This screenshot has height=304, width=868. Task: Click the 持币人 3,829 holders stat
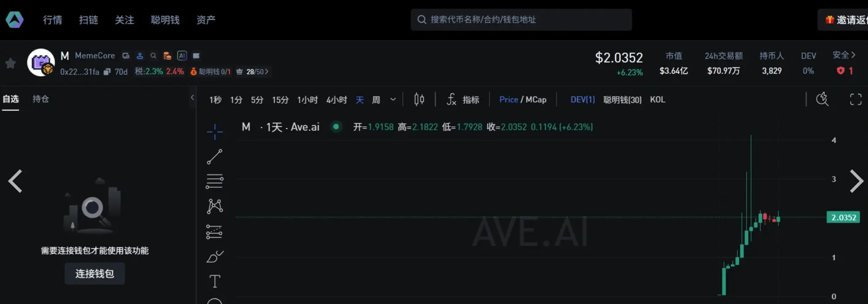click(772, 63)
